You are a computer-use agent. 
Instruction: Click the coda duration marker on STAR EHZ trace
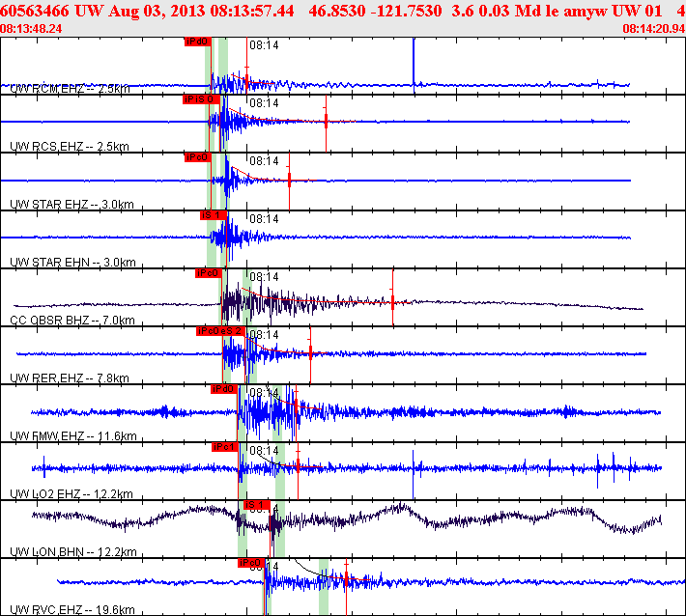(x=289, y=180)
